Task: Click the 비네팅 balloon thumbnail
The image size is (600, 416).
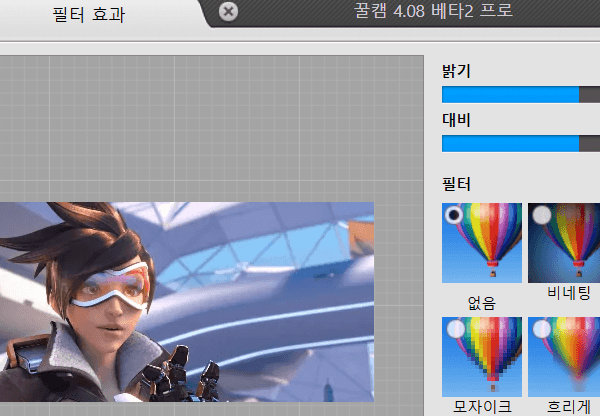Action: coord(564,243)
